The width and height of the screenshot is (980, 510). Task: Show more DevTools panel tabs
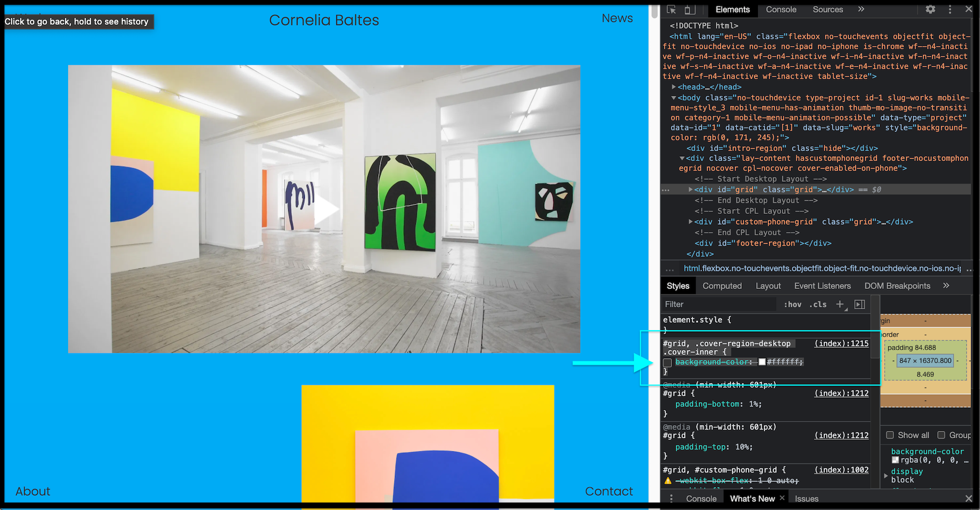(861, 9)
